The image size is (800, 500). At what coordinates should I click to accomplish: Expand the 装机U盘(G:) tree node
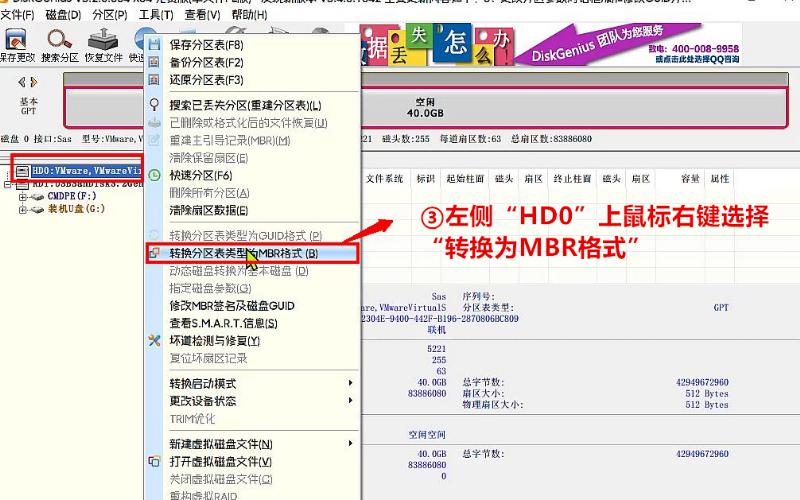[23, 209]
